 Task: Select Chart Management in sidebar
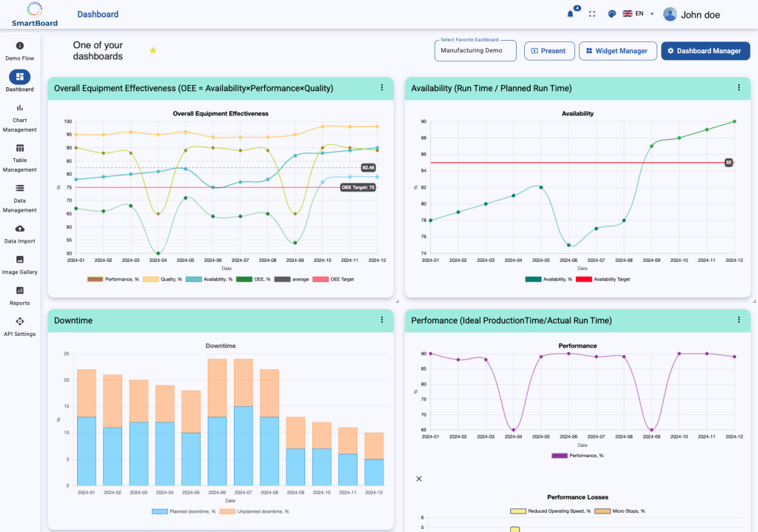coord(20,118)
